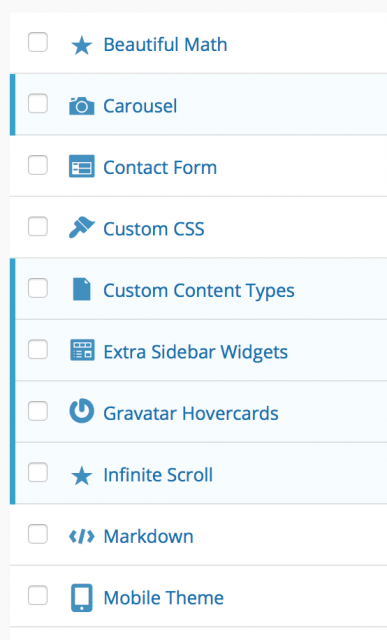This screenshot has width=387, height=640.
Task: Tick the Carousel module checkbox
Action: pos(38,103)
